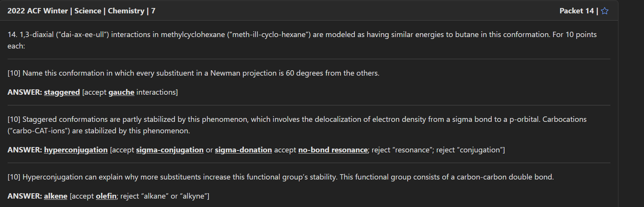
Task: Click the underlined term "sigma-conjugation"
Action: click(x=170, y=150)
